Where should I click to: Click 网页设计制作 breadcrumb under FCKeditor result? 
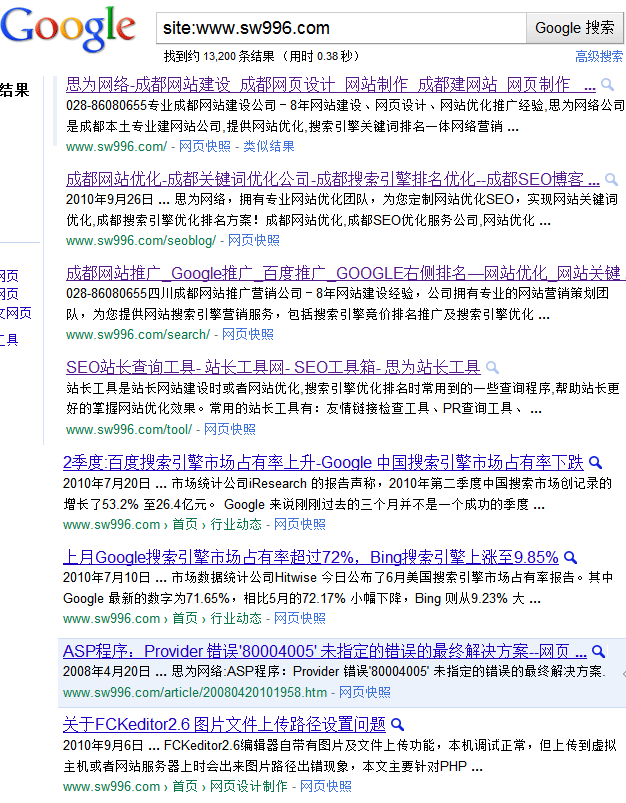[x=248, y=786]
